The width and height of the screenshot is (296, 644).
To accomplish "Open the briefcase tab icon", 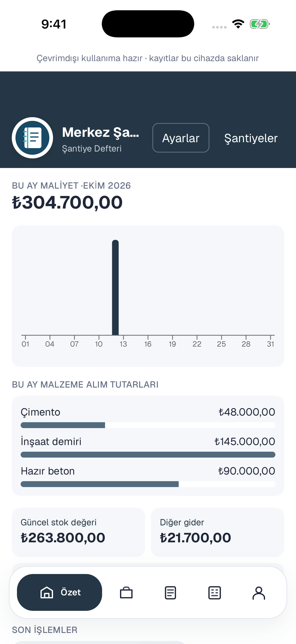I will [x=126, y=592].
